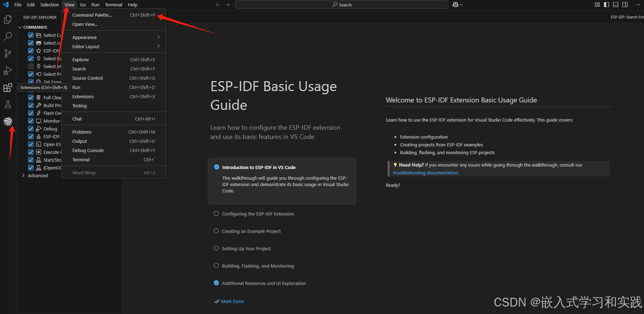Open Run and Debug icon in activity bar
The height and width of the screenshot is (314, 644).
(x=8, y=71)
